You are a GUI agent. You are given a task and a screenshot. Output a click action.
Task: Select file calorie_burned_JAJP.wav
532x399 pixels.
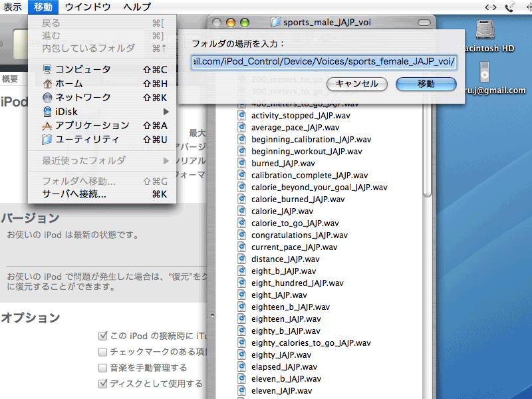(298, 199)
